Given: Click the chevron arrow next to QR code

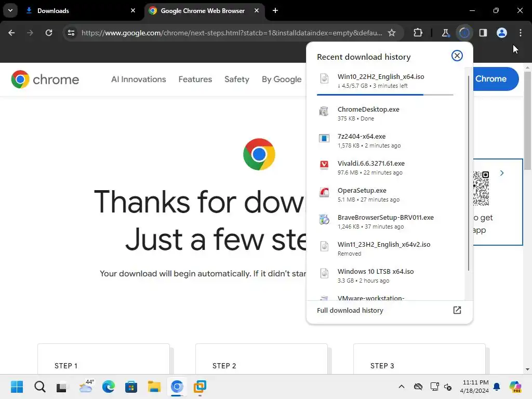Looking at the screenshot, I should [x=502, y=173].
